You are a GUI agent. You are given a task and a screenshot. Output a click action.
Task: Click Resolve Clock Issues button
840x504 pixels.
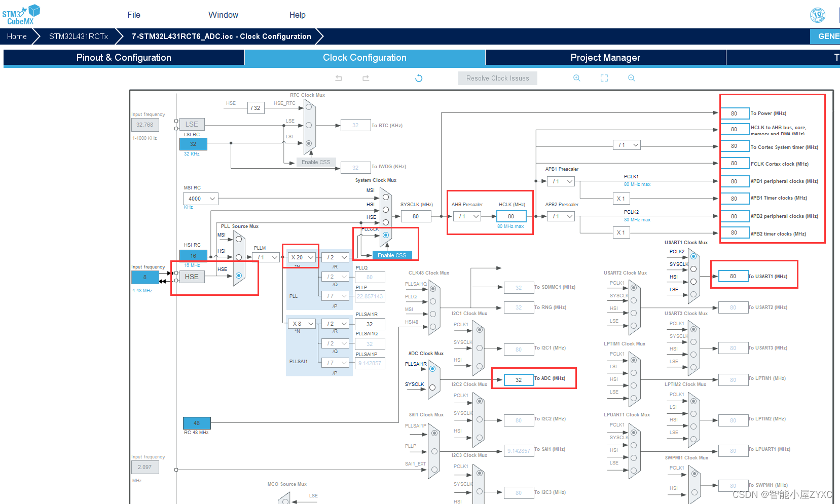point(498,78)
